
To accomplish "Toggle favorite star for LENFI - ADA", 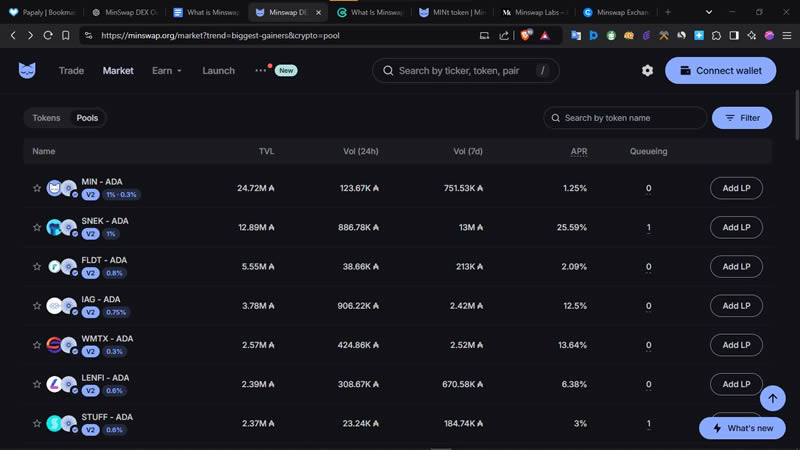I will pos(37,384).
